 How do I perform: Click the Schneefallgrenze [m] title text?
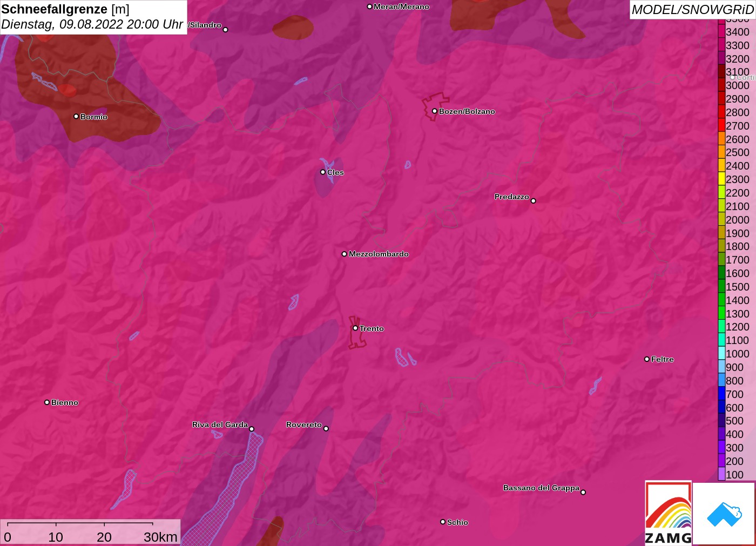pos(65,9)
